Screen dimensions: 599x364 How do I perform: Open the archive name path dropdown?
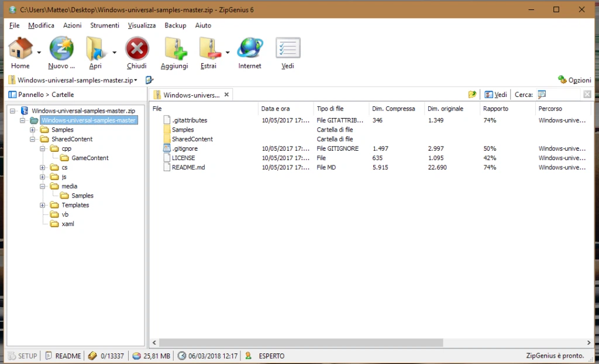(135, 80)
